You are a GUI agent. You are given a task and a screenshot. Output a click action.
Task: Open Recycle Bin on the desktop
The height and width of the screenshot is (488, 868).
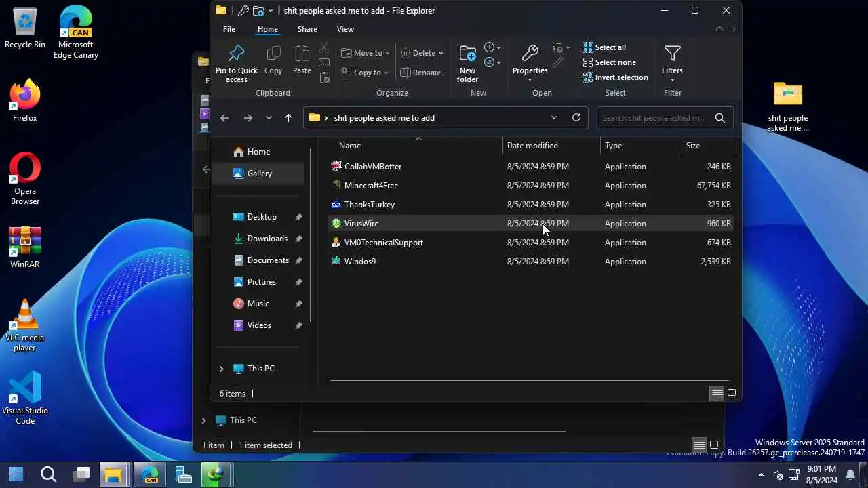25,28
